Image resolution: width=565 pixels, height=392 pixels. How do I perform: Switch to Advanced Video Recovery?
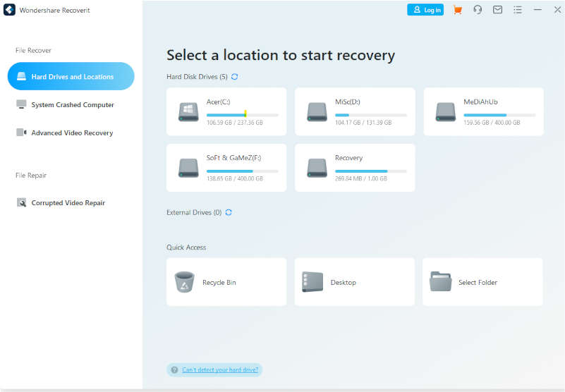click(71, 133)
